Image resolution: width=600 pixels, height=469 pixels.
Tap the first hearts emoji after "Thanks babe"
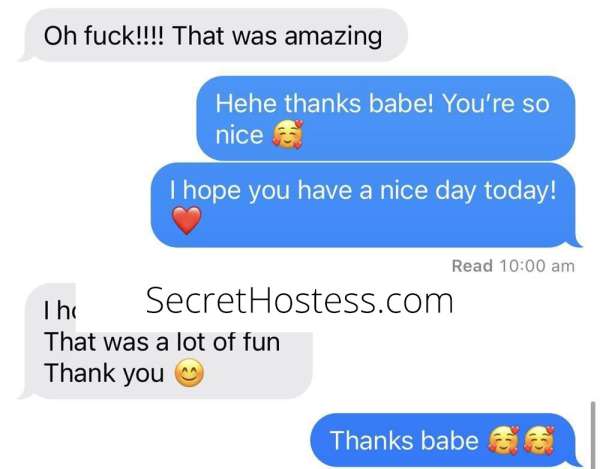pyautogui.click(x=504, y=440)
